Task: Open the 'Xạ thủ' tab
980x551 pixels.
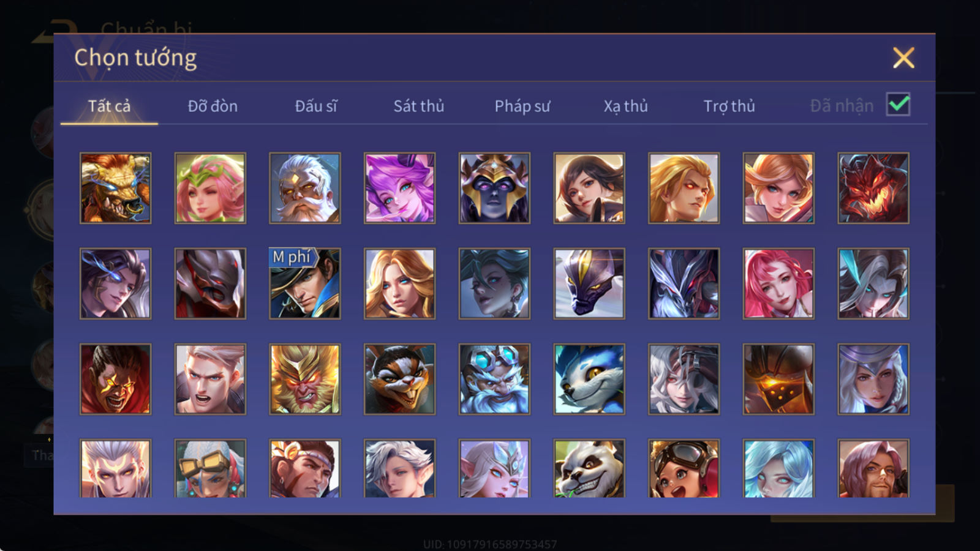Action: pyautogui.click(x=625, y=106)
